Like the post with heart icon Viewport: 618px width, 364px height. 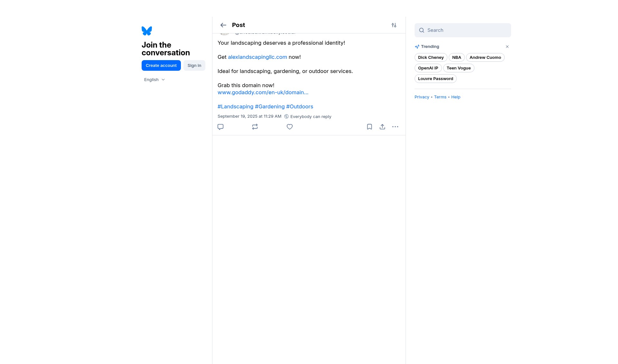[x=290, y=127]
